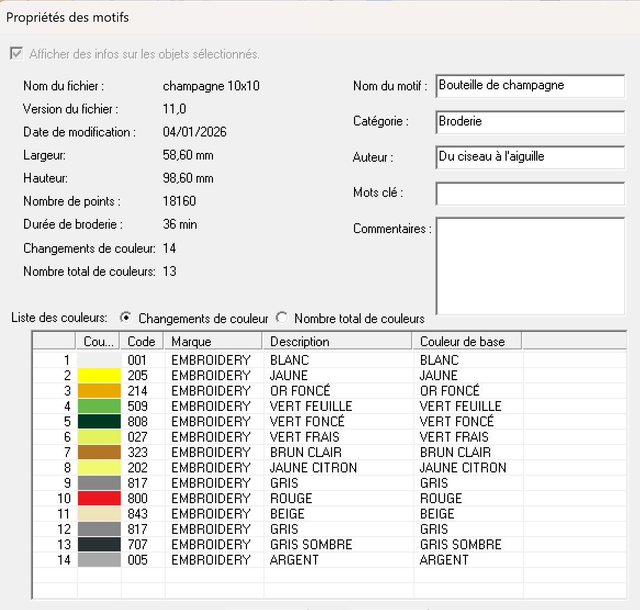Screen dimensions: 640x610
Task: Toggle 'Afficher des infos' checkbox
Action: (15, 54)
